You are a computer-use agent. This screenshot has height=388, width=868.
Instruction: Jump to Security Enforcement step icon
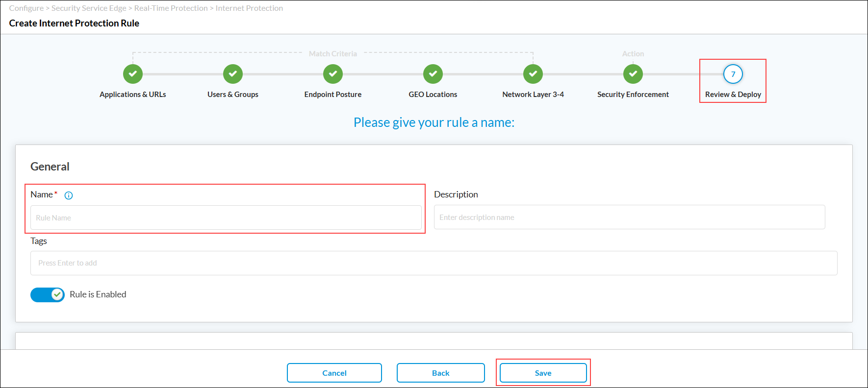click(633, 74)
